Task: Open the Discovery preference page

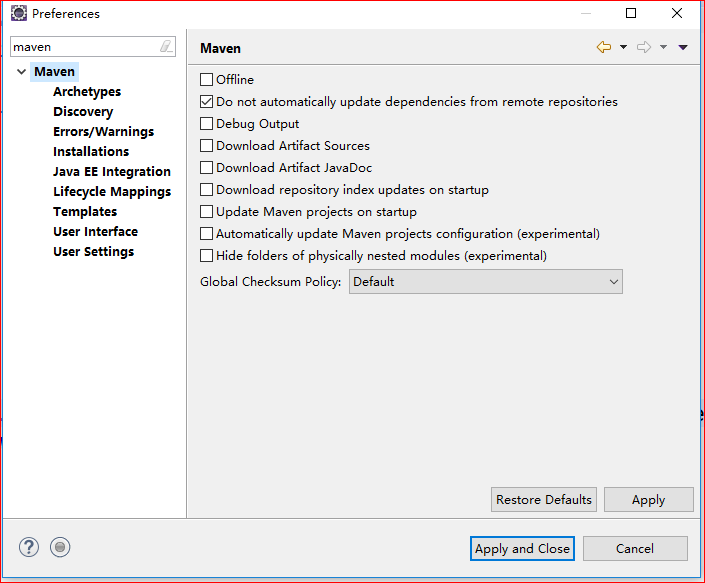Action: click(x=83, y=111)
